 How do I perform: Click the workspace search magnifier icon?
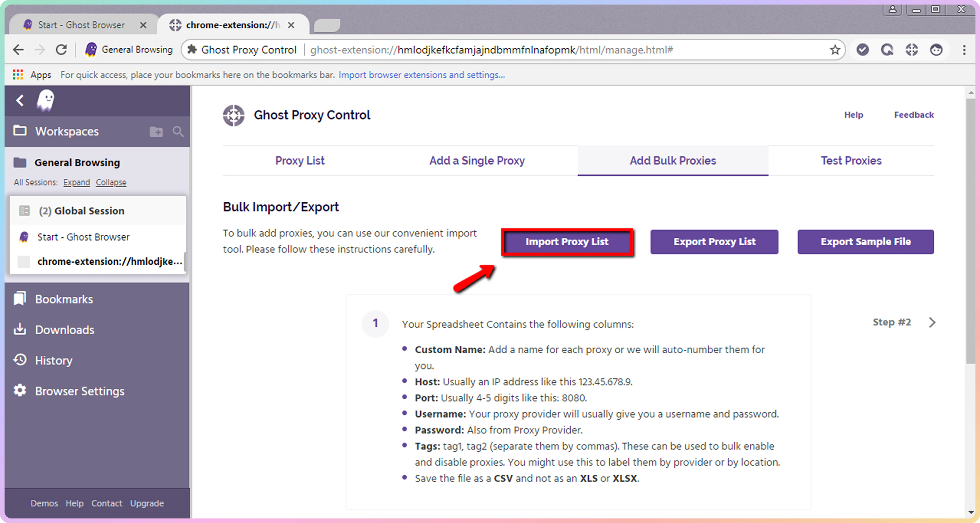coord(178,132)
